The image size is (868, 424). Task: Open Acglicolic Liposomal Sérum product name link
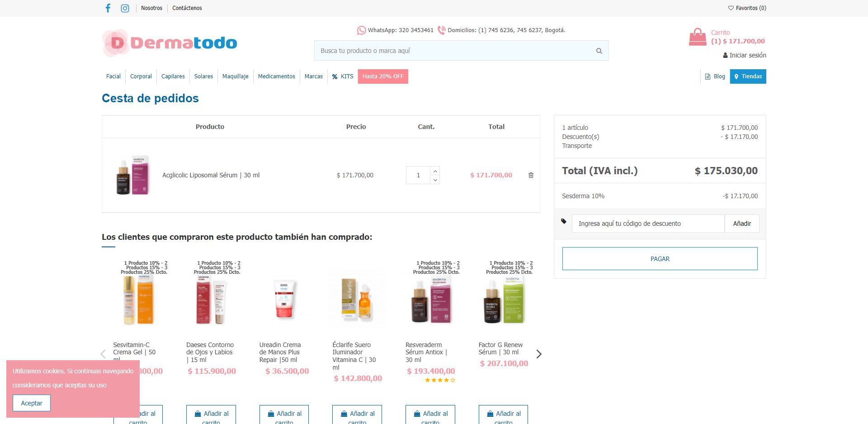click(x=211, y=175)
